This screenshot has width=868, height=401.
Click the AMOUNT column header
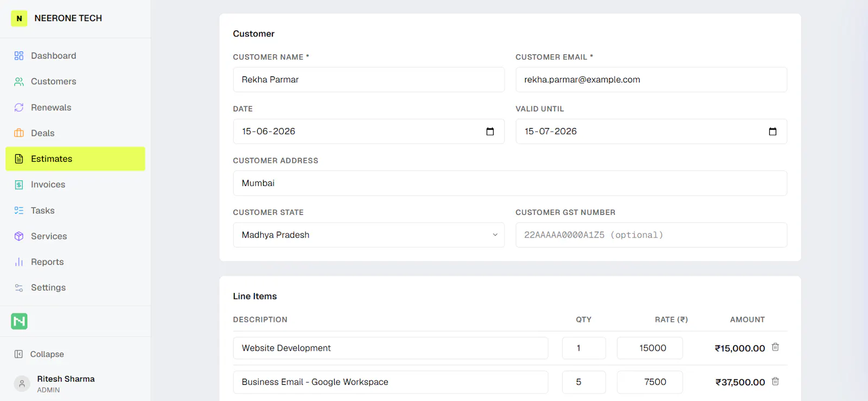pyautogui.click(x=748, y=320)
